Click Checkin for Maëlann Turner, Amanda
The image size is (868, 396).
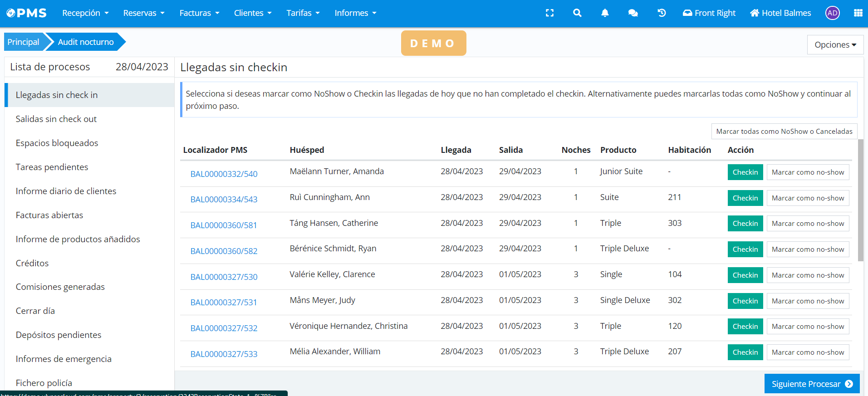pyautogui.click(x=745, y=172)
